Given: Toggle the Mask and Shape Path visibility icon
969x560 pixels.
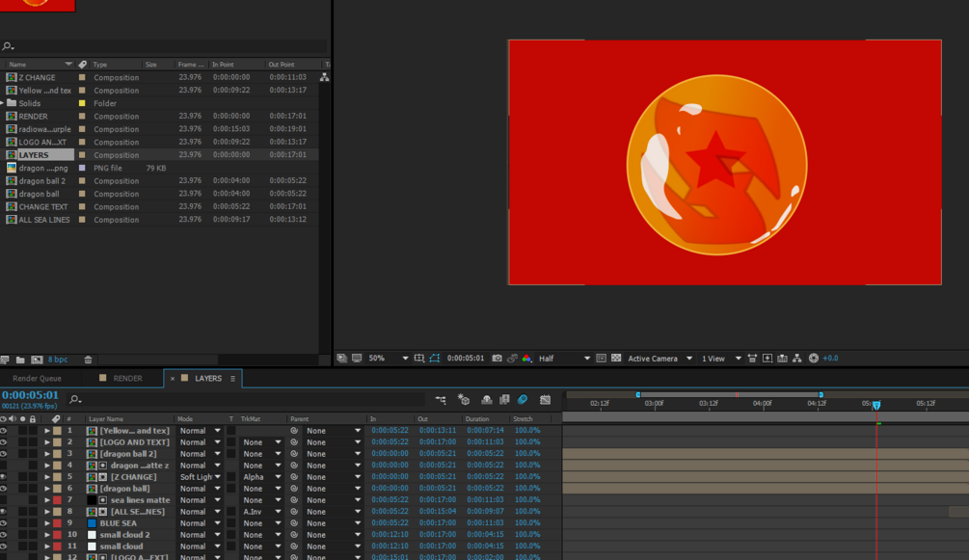Looking at the screenshot, I should [x=435, y=359].
